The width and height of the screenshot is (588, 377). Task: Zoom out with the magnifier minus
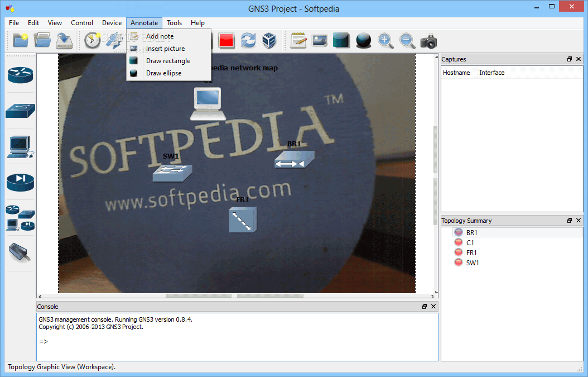(407, 41)
